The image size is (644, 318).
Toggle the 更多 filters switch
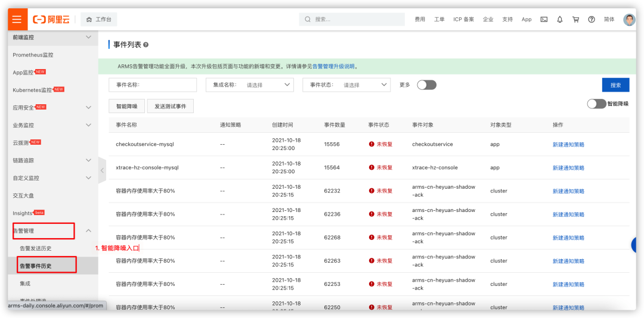[x=427, y=85]
